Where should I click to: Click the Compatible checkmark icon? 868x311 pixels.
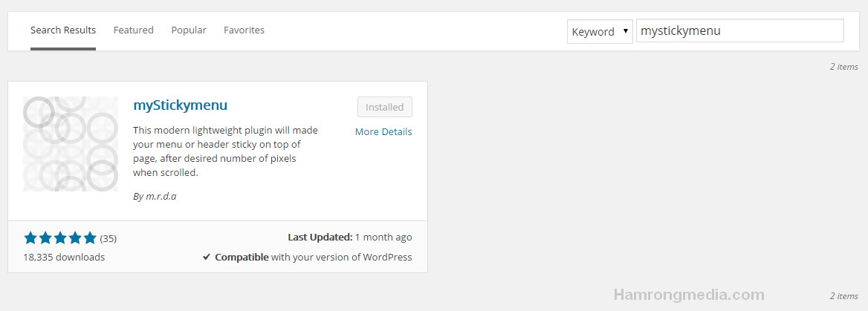point(207,258)
